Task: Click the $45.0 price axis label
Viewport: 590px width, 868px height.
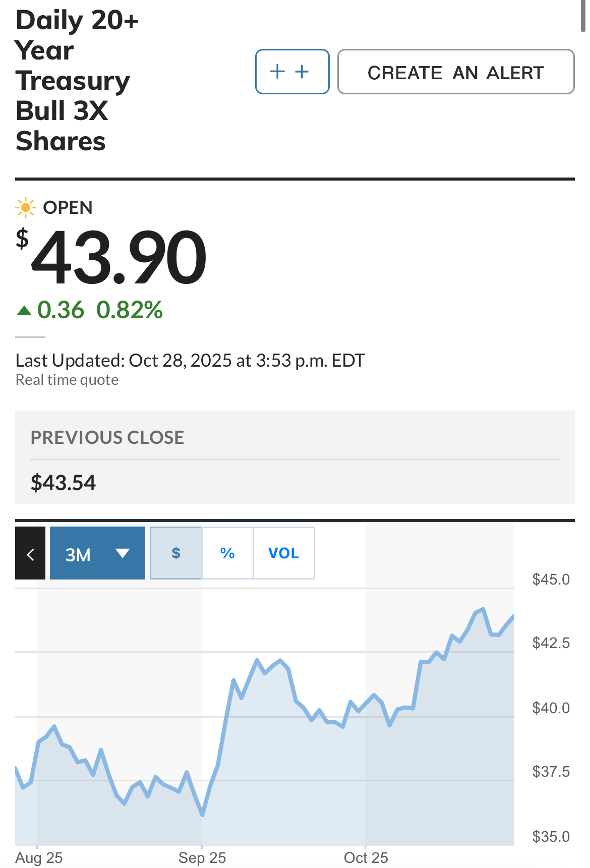Action: tap(551, 579)
